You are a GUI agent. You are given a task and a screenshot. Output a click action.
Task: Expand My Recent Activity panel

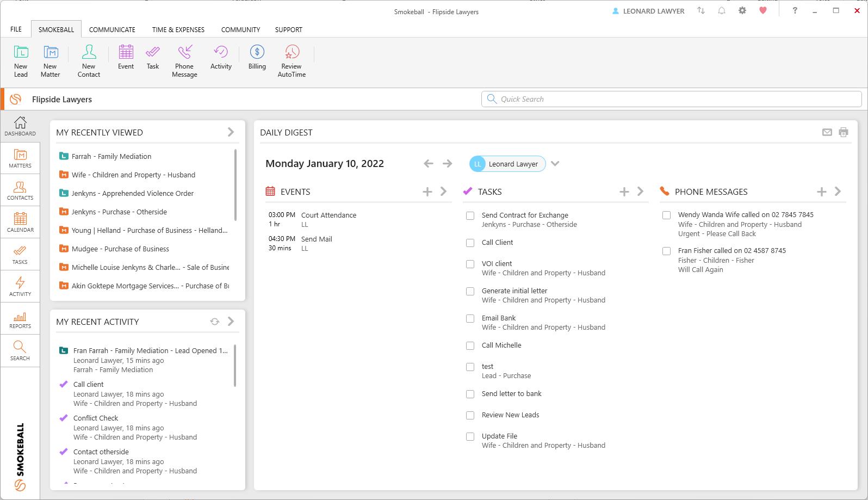pyautogui.click(x=231, y=322)
